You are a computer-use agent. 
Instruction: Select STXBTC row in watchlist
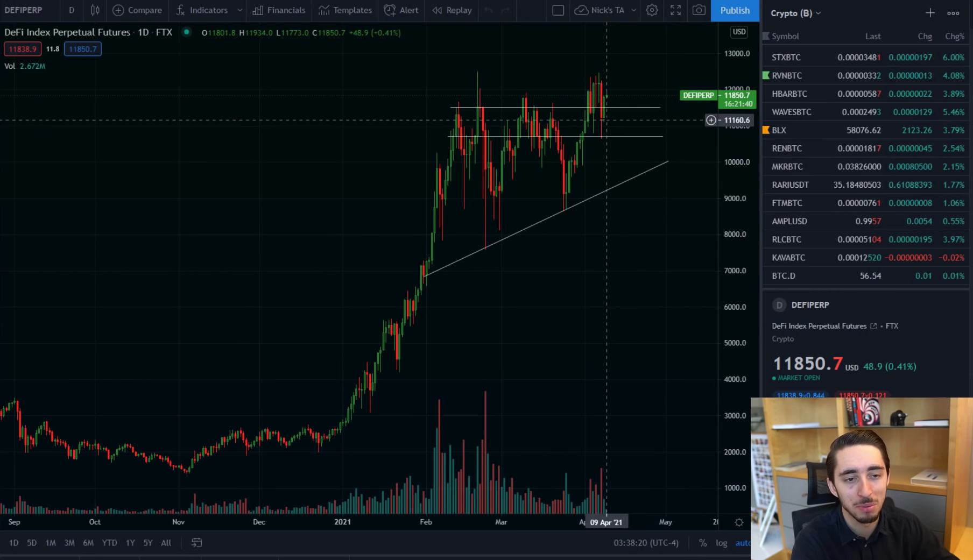pyautogui.click(x=866, y=57)
